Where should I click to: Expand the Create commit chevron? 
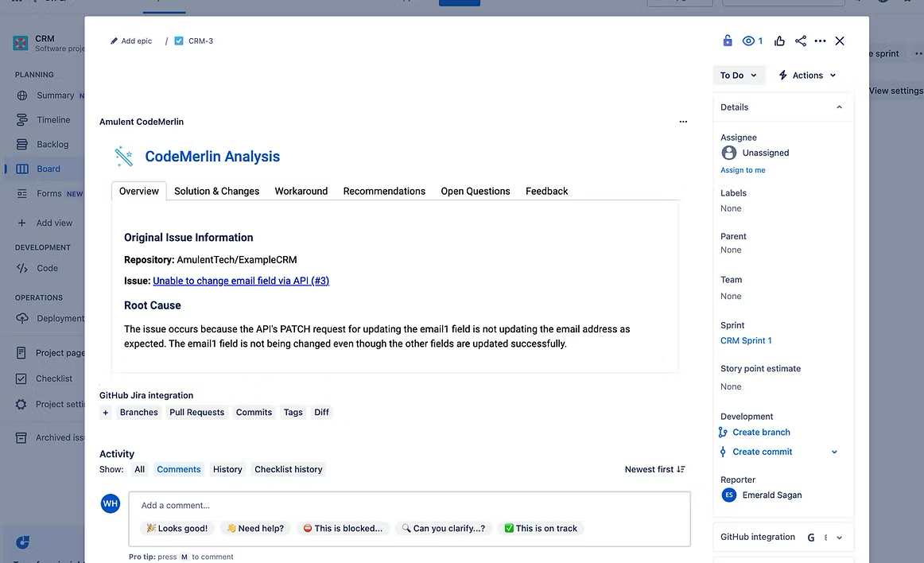[x=834, y=452]
